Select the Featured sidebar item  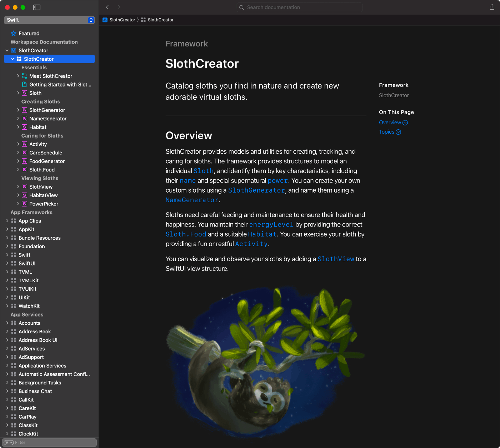pyautogui.click(x=49, y=34)
